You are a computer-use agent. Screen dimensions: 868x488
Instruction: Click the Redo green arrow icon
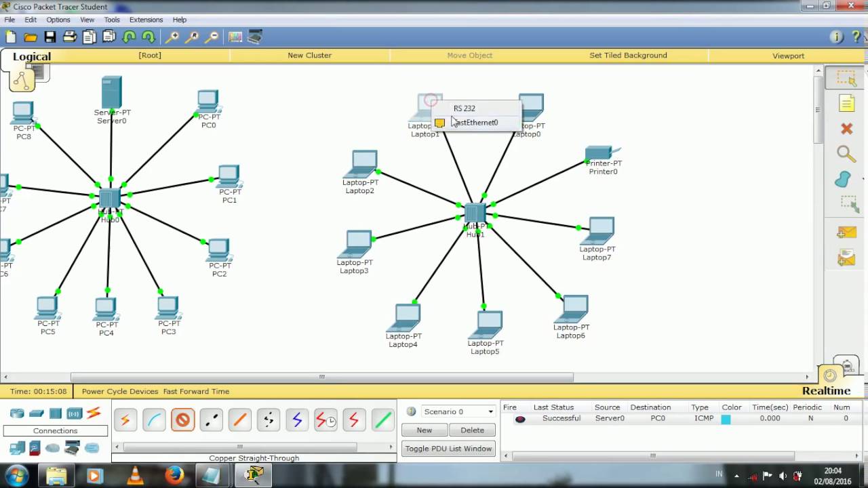coord(149,37)
